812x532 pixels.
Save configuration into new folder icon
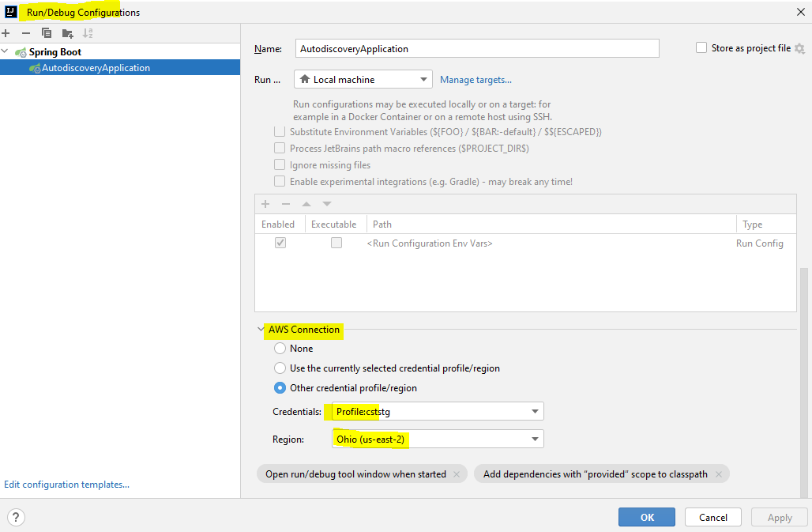pos(67,34)
